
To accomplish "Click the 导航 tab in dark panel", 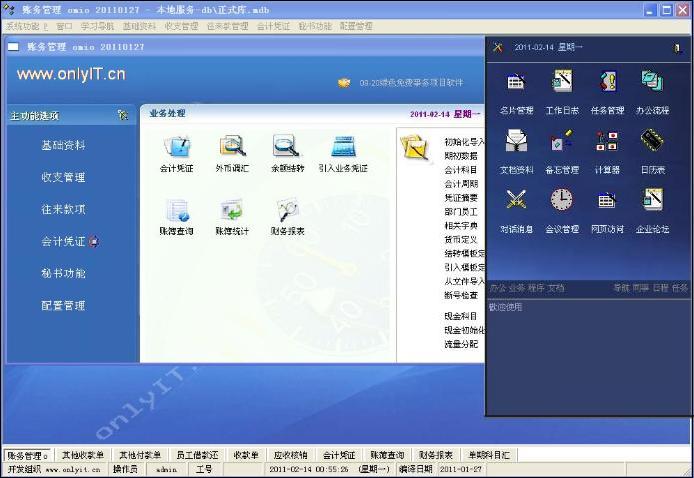I will tap(621, 288).
